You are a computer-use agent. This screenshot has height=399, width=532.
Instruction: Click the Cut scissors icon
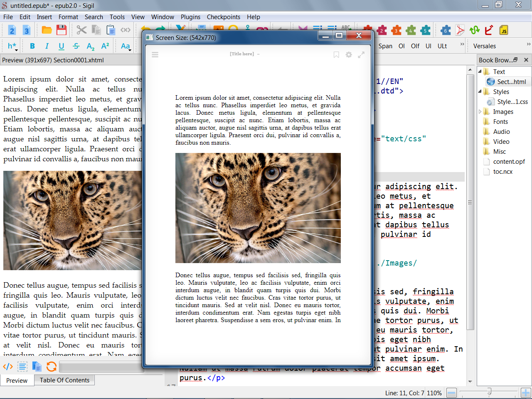click(x=81, y=30)
